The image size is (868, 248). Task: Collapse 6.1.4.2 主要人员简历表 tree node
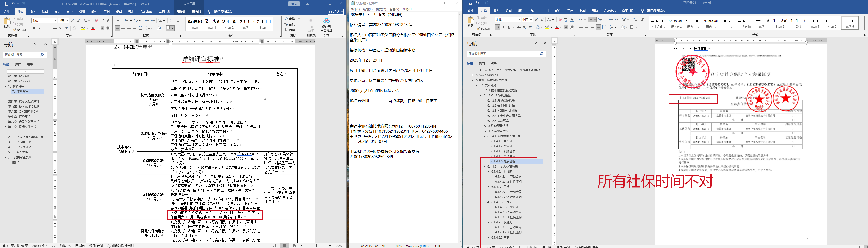485,167
